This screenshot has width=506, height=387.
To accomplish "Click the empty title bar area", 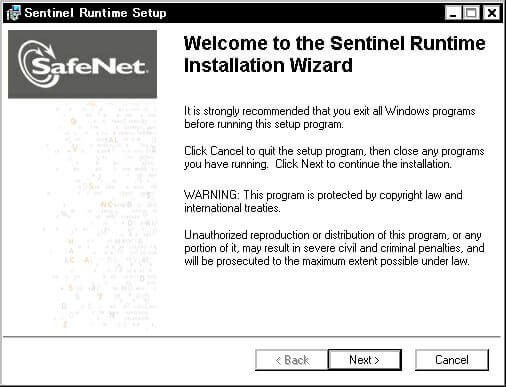I will [305, 13].
